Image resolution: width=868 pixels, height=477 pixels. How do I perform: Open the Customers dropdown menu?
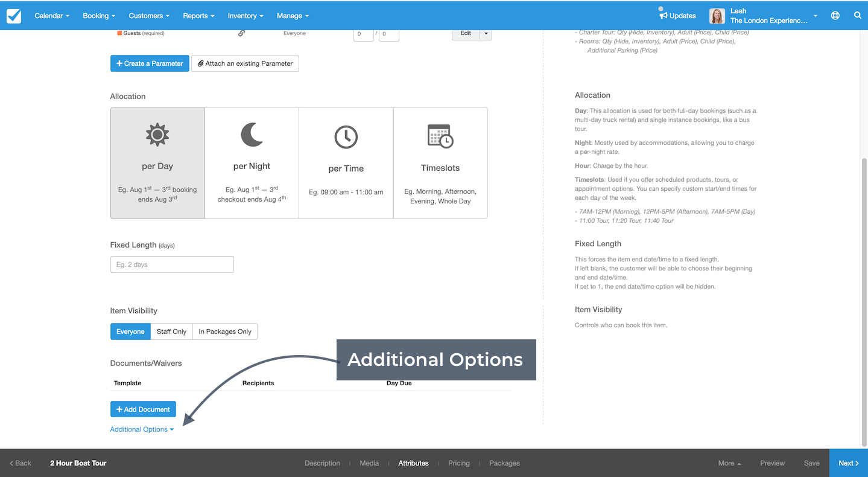point(149,16)
